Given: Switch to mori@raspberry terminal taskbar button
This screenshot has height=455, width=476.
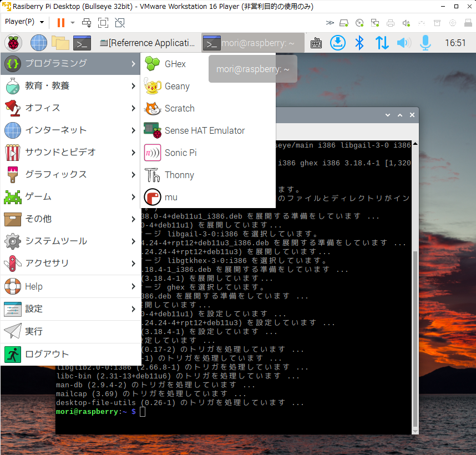Looking at the screenshot, I should [x=253, y=43].
